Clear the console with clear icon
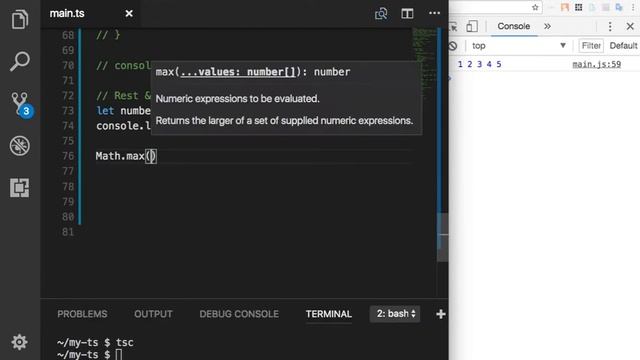The width and height of the screenshot is (640, 360). (453, 46)
